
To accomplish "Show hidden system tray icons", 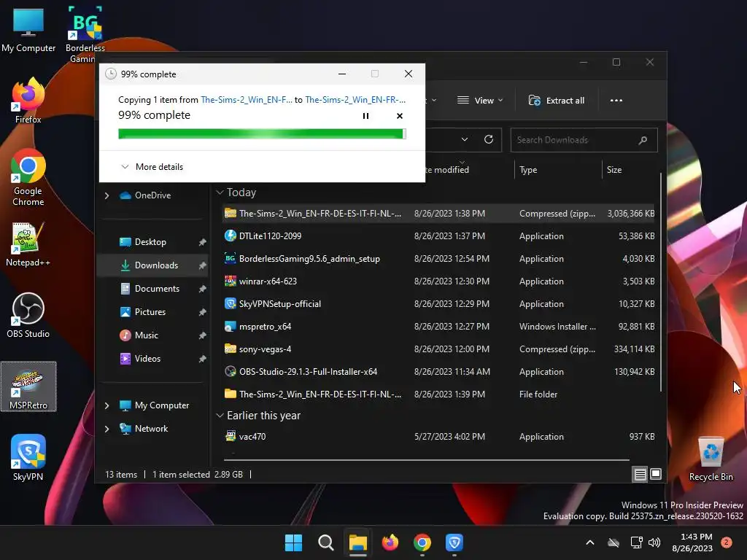I will [589, 542].
